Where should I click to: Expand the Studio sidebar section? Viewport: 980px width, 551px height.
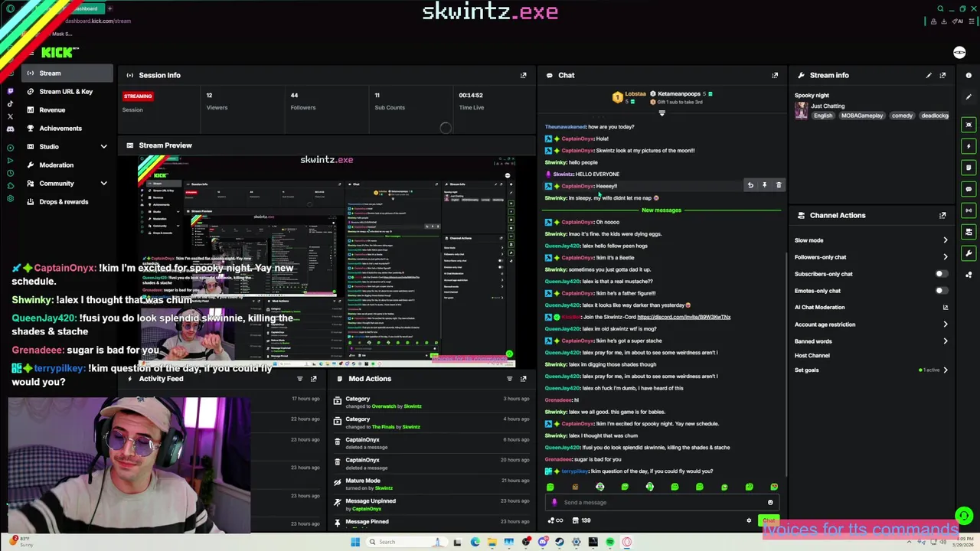[103, 147]
